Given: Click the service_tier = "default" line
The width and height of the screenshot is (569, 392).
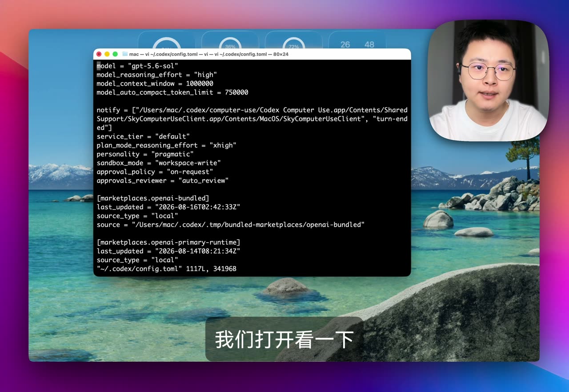Looking at the screenshot, I should point(143,136).
